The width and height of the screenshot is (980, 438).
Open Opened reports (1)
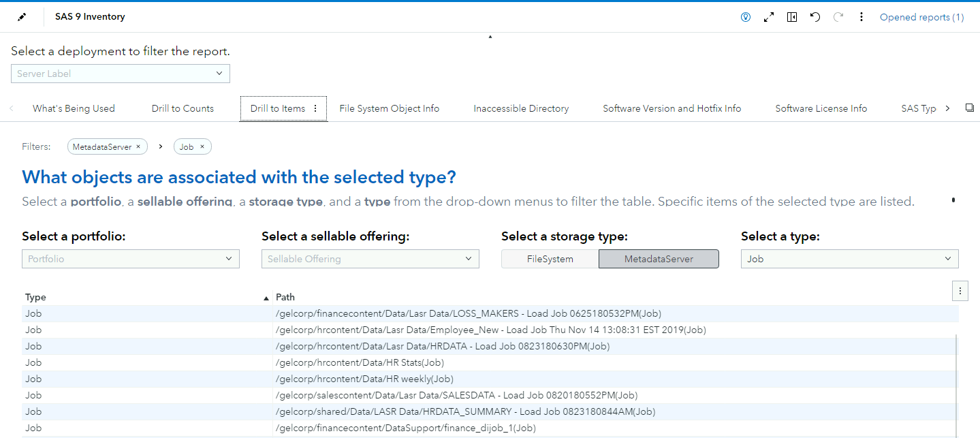pos(921,16)
